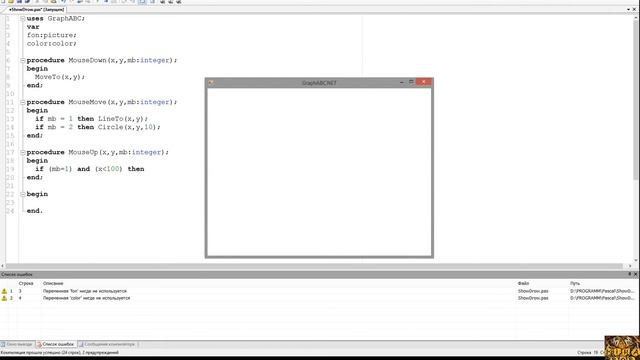Minimize the GraphABC.NET window
This screenshot has height=360, width=640.
402,82
